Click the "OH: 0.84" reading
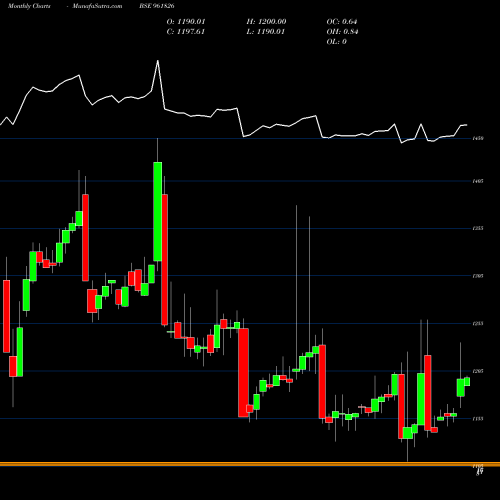The image size is (500, 500). coord(342,32)
